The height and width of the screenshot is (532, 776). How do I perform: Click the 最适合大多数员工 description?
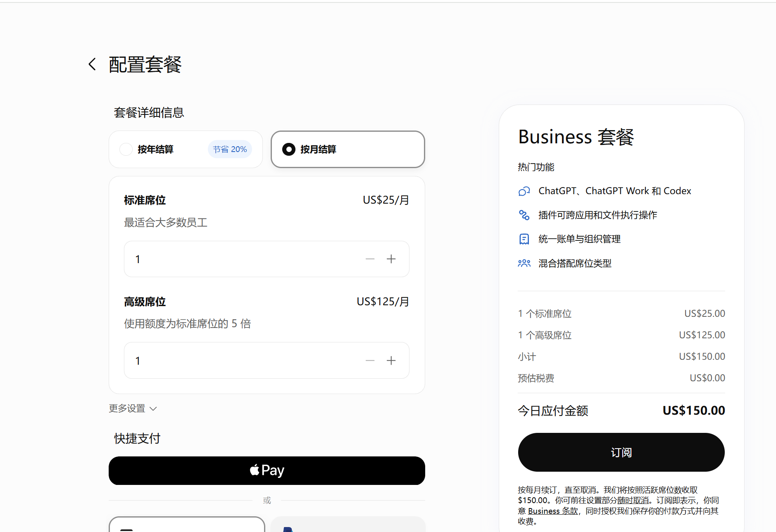(x=166, y=223)
